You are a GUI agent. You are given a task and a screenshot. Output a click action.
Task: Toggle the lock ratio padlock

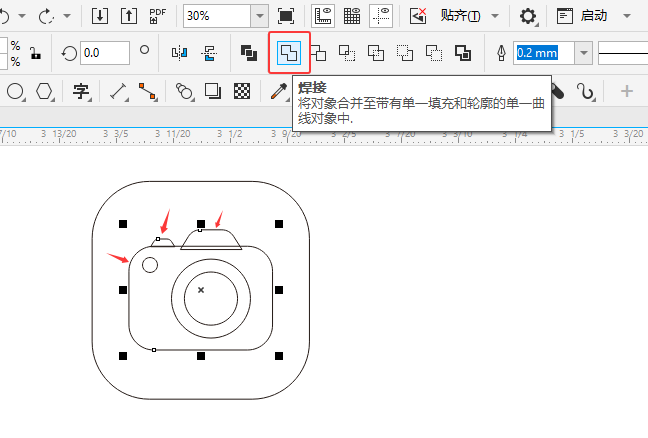(35, 53)
